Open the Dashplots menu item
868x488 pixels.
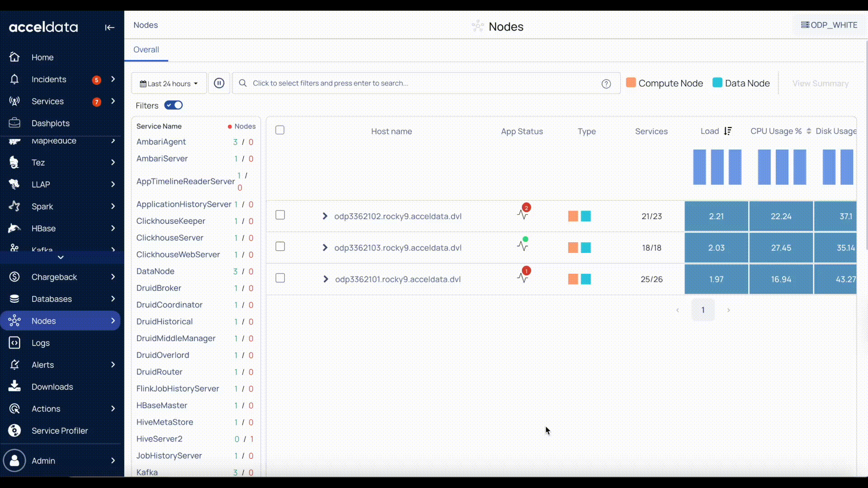pos(50,123)
